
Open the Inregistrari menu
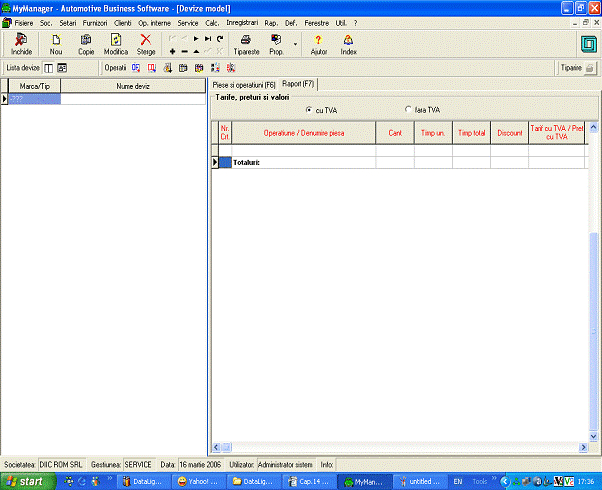tap(241, 22)
